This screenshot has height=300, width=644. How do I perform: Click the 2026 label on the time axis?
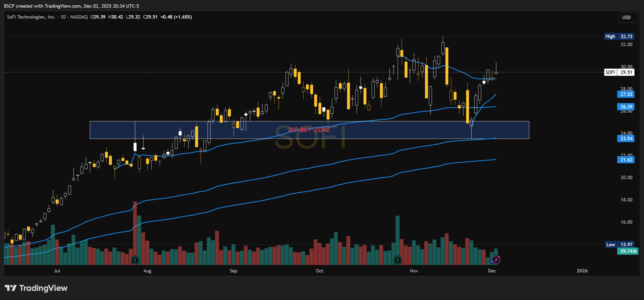tap(582, 271)
